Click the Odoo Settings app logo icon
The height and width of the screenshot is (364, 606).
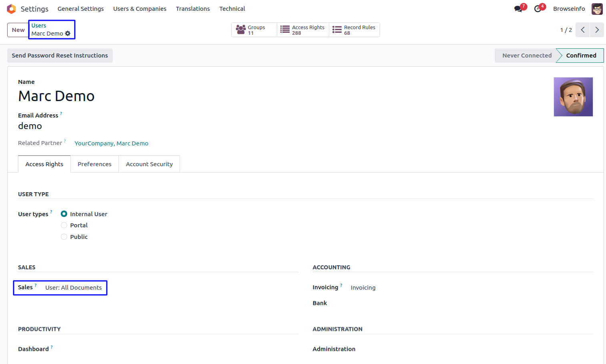[11, 9]
